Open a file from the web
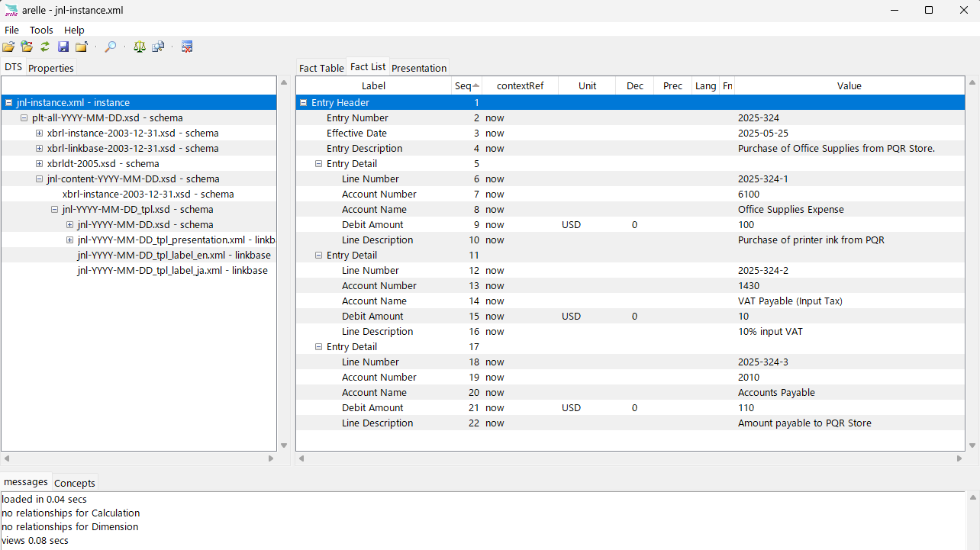The height and width of the screenshot is (550, 980). (27, 47)
